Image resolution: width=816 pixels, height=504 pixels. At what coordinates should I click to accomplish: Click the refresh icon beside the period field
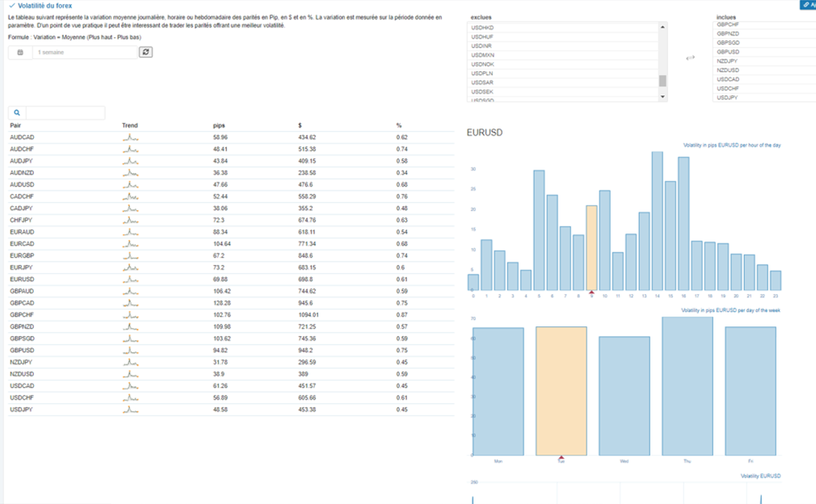[145, 52]
